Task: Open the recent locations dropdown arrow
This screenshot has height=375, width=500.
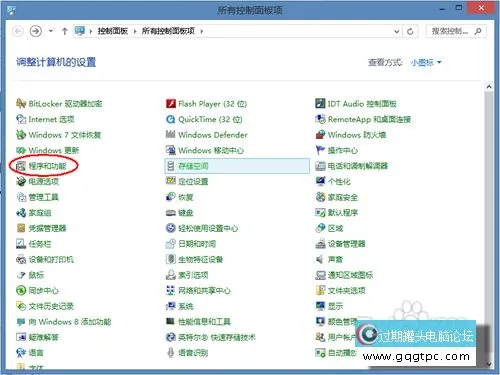Action: click(x=51, y=31)
